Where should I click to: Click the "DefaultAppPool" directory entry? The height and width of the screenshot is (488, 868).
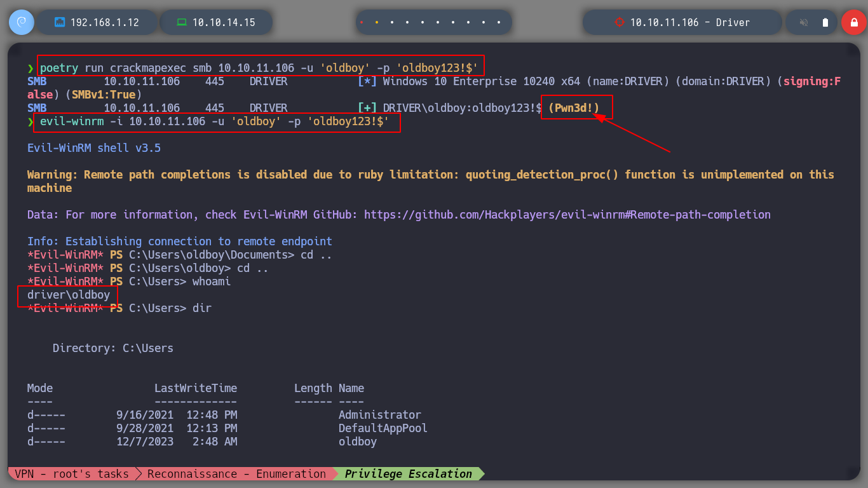[x=383, y=428]
